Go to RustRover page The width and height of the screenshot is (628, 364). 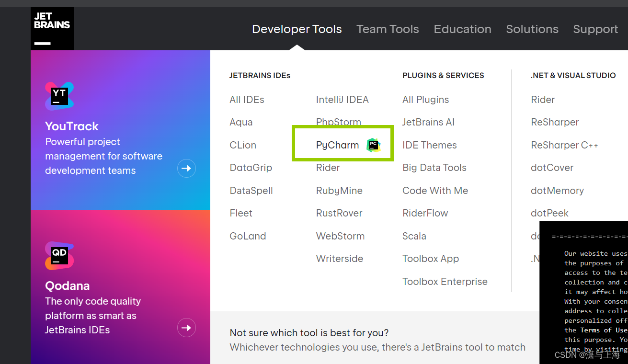click(339, 213)
